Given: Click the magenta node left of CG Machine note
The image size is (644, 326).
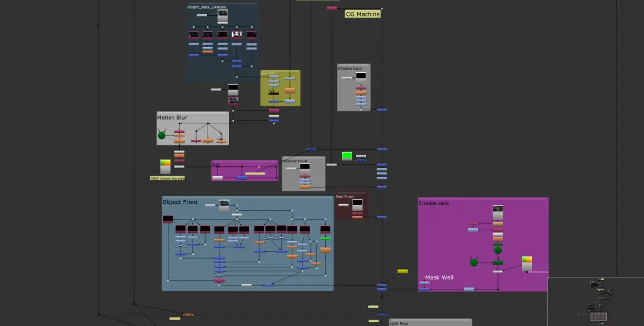Looking at the screenshot, I should [332, 8].
